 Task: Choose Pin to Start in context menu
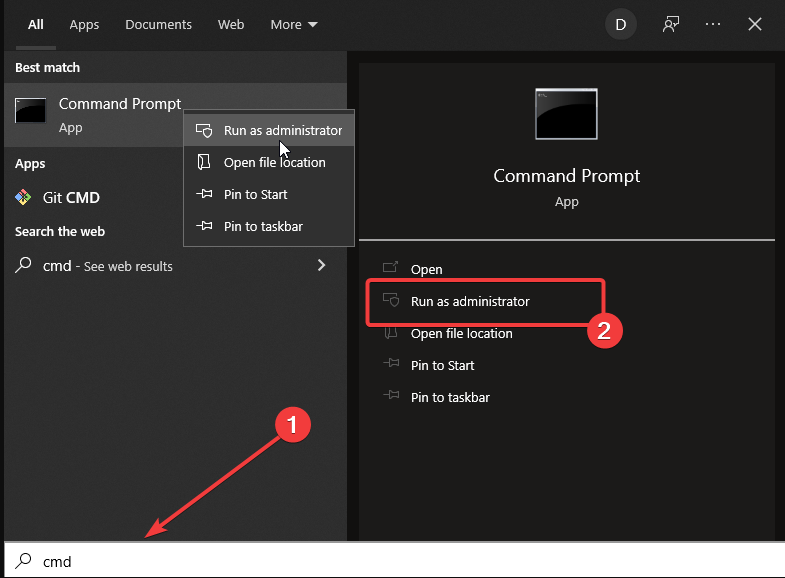pos(269,194)
